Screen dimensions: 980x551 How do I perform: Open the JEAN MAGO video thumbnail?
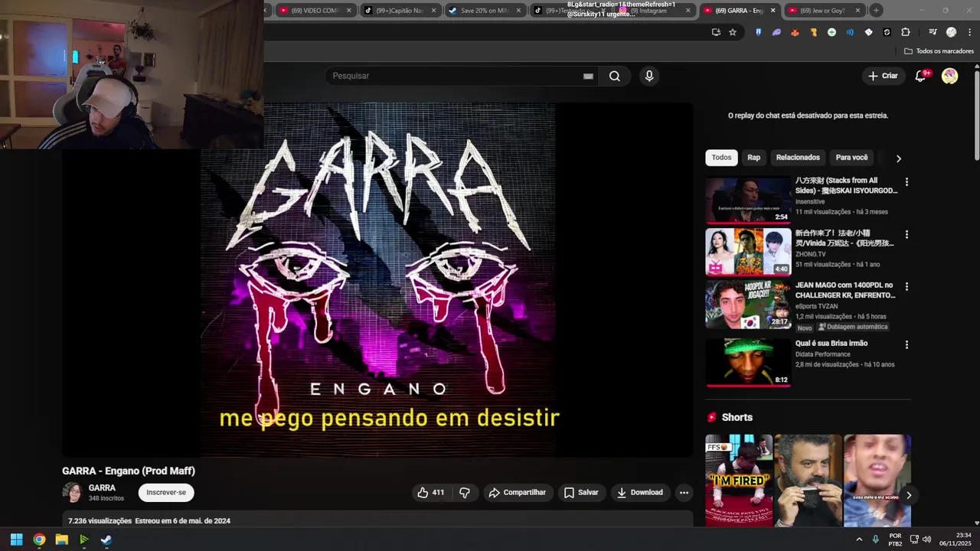click(748, 304)
